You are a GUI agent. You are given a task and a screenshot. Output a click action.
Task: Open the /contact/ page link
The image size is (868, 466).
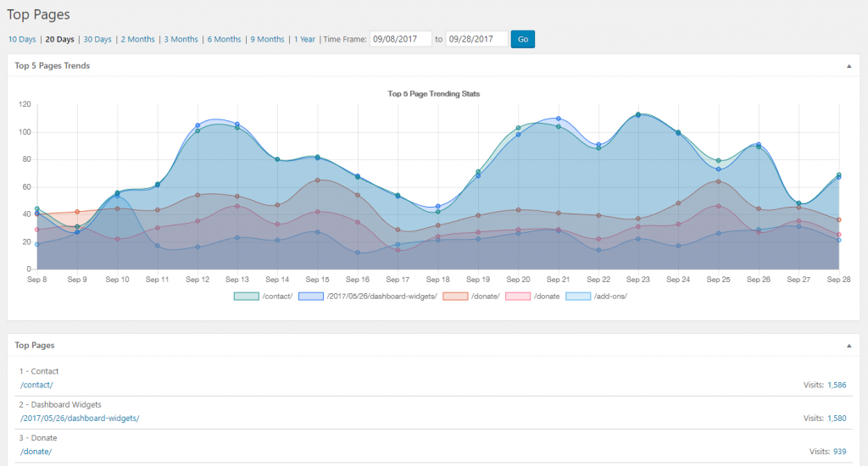[x=36, y=385]
